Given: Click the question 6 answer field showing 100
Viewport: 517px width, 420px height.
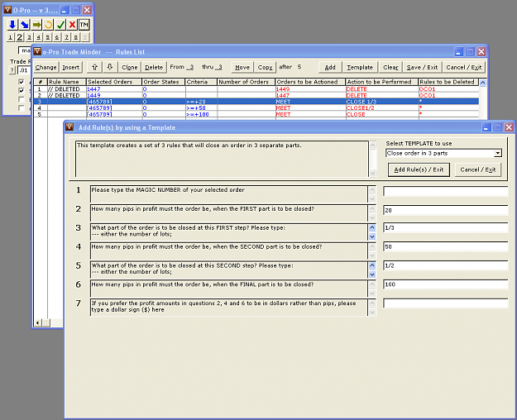Looking at the screenshot, I should click(446, 284).
